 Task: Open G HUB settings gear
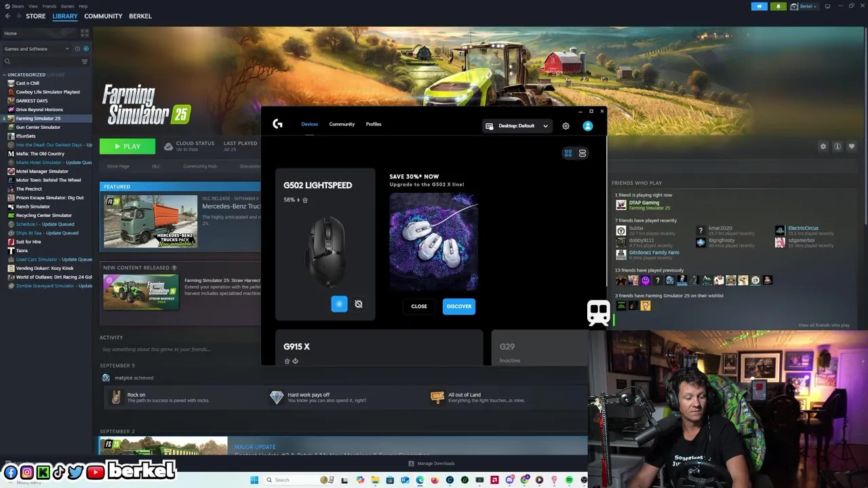566,126
